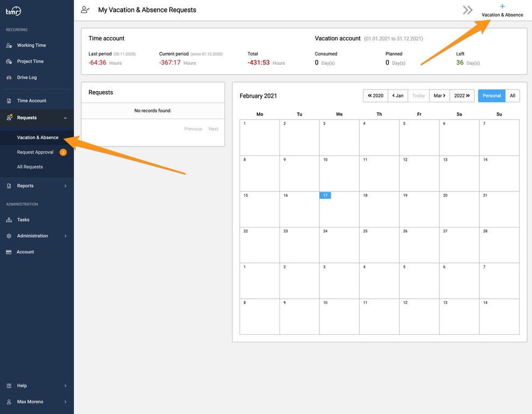Expand the Max Moreno user menu arrow
532x414 pixels.
(66, 402)
